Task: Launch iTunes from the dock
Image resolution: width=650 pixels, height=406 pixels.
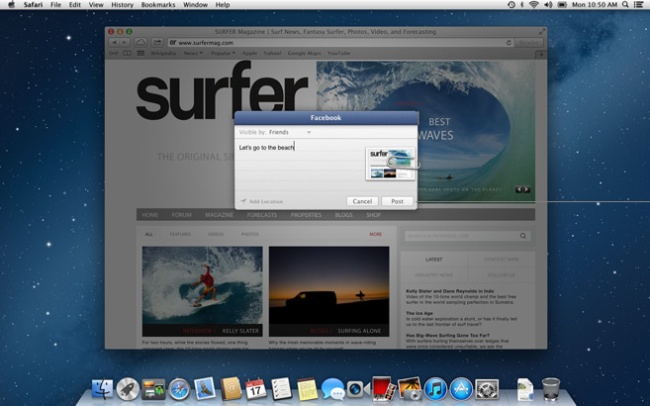Action: (x=435, y=389)
